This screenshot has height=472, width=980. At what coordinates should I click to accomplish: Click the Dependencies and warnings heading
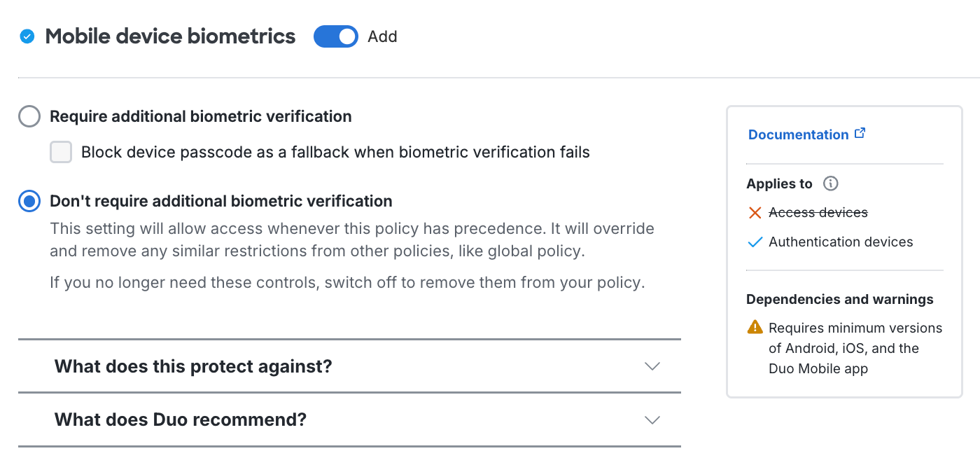click(x=839, y=299)
